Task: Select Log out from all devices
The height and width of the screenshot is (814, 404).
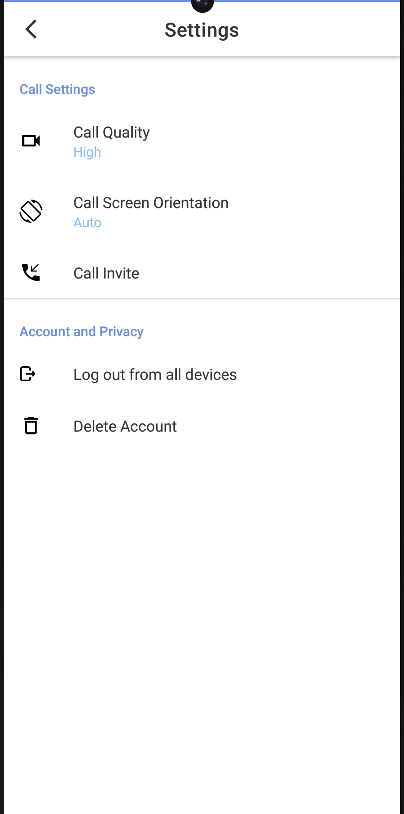Action: [202, 374]
